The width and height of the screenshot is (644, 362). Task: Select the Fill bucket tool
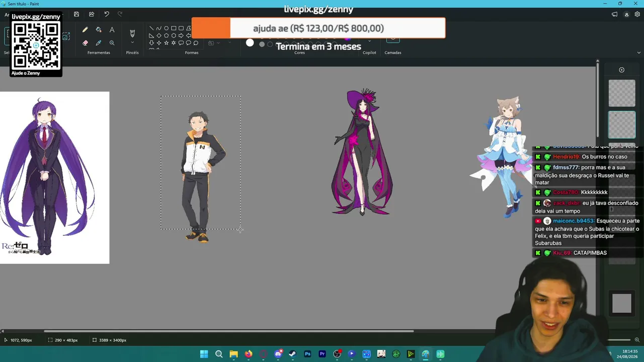coord(99,30)
